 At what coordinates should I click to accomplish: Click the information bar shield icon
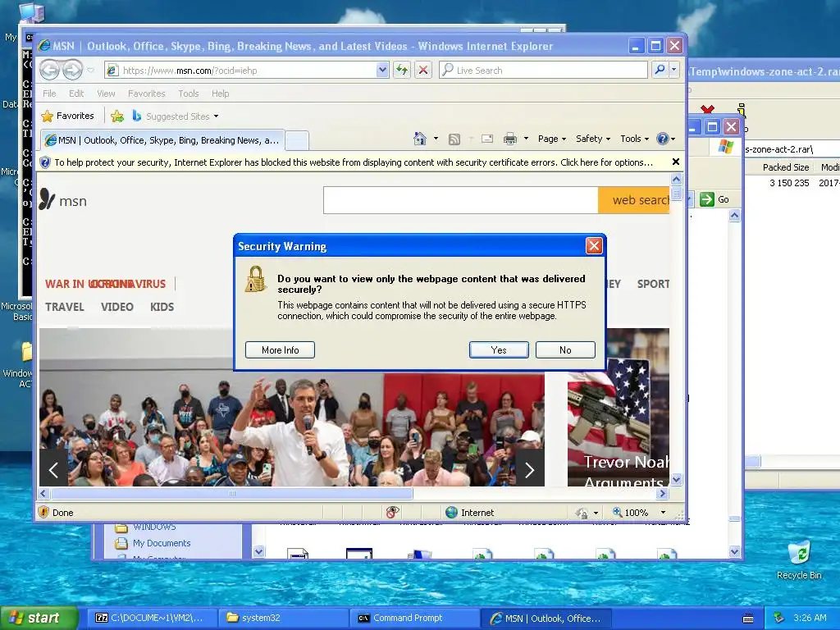click(45, 162)
